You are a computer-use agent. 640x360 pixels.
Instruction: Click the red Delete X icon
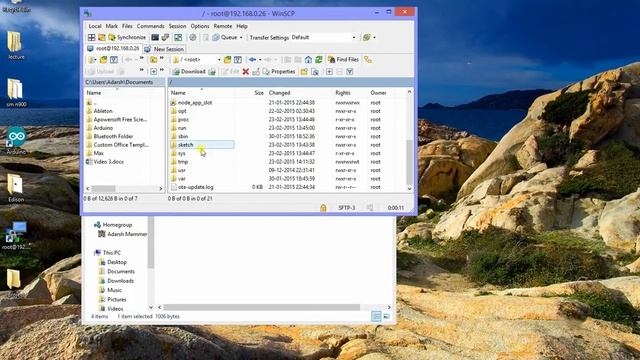click(246, 71)
